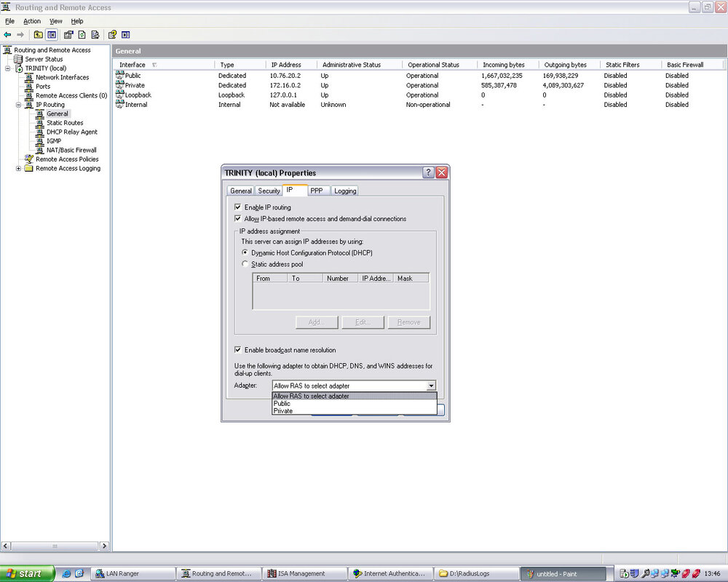
Task: Toggle Enable broadcast name resolution checkbox
Action: 238,349
